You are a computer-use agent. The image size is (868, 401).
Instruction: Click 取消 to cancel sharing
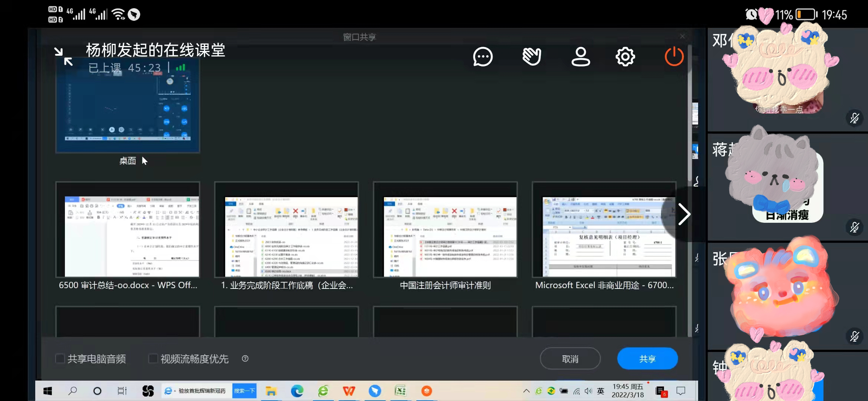[570, 359]
